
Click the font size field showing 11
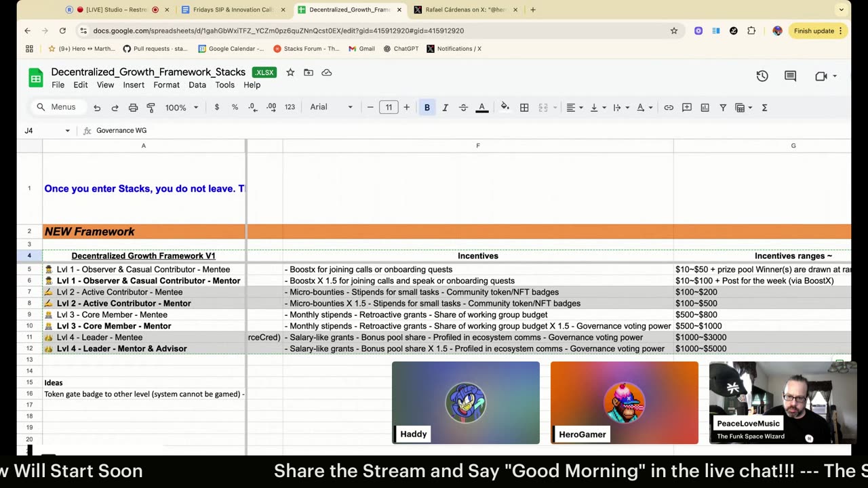coord(389,107)
